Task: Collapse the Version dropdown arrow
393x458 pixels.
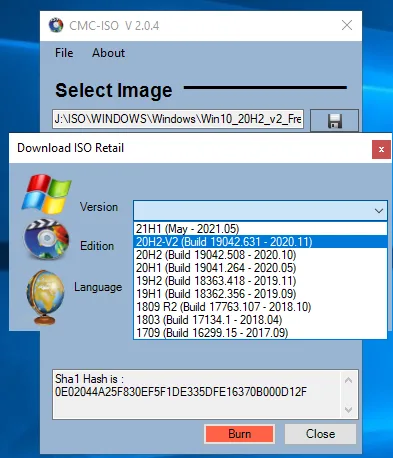Action: 378,211
